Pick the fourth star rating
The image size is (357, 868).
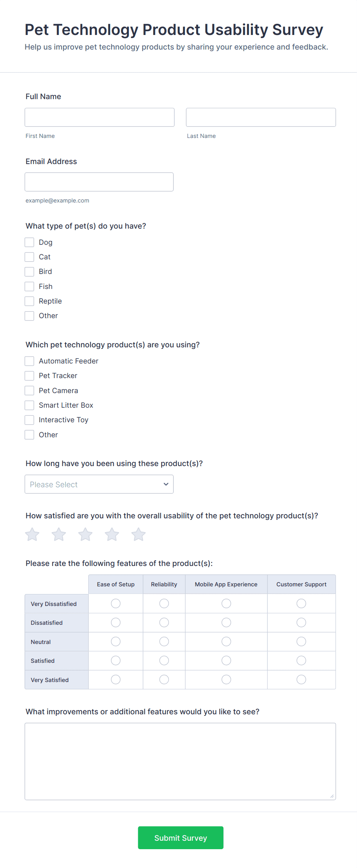point(112,534)
